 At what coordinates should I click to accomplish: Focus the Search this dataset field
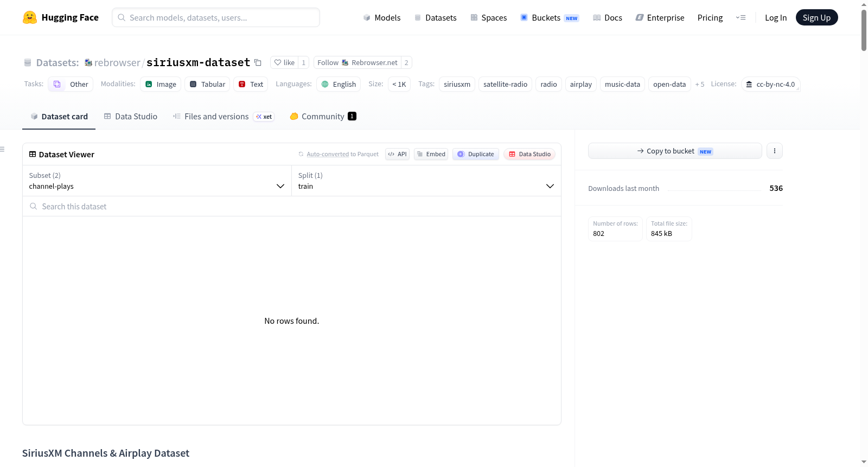pyautogui.click(x=292, y=206)
